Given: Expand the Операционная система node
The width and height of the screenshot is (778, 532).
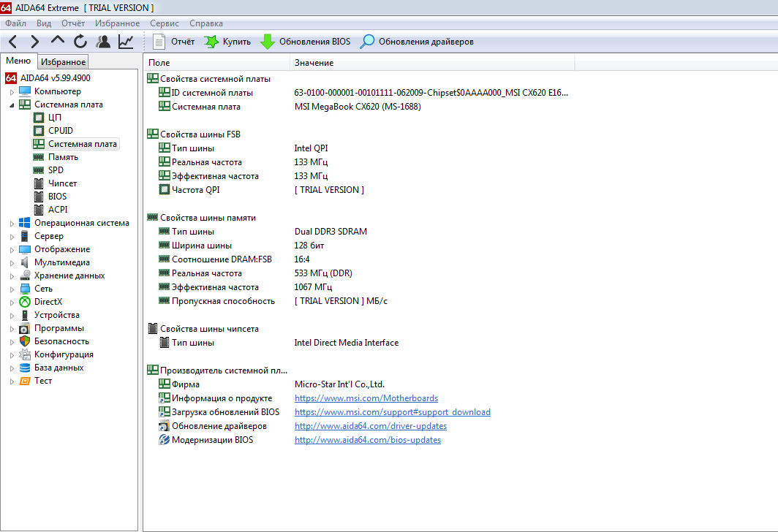Looking at the screenshot, I should coord(12,224).
